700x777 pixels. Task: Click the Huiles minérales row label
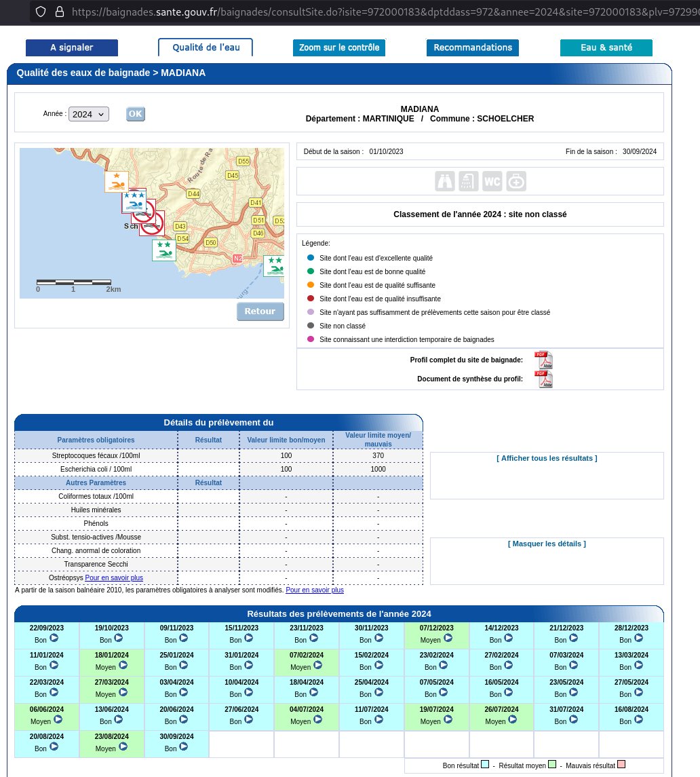96,510
